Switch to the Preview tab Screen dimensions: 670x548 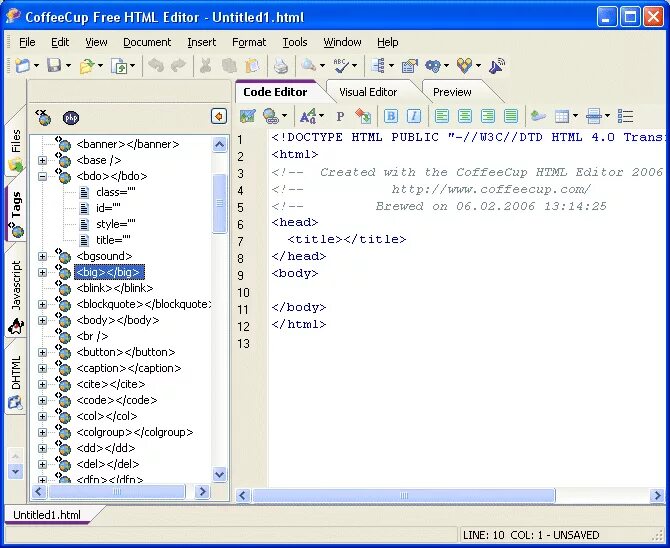point(452,92)
